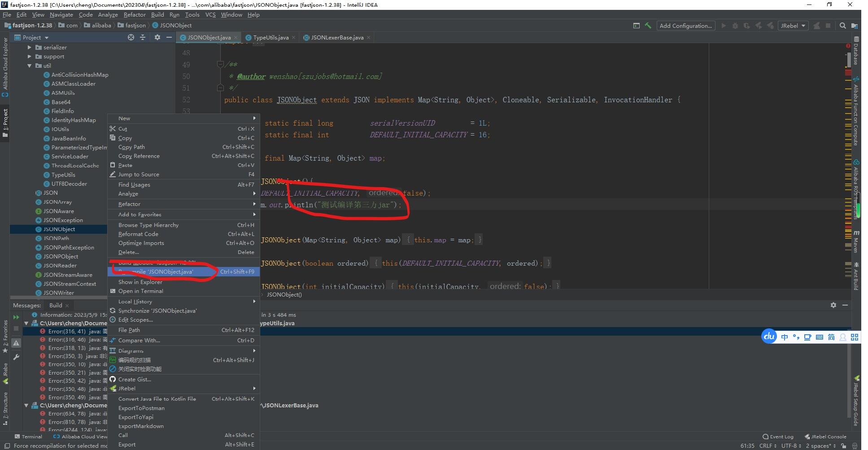
Task: Click the select run target icon beside hammer
Action: [x=636, y=26]
